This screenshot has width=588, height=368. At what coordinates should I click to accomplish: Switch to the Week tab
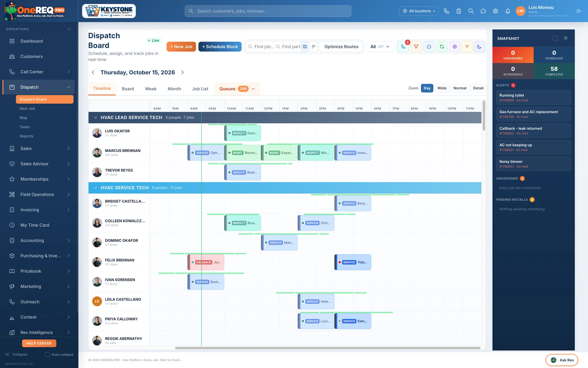coord(151,89)
